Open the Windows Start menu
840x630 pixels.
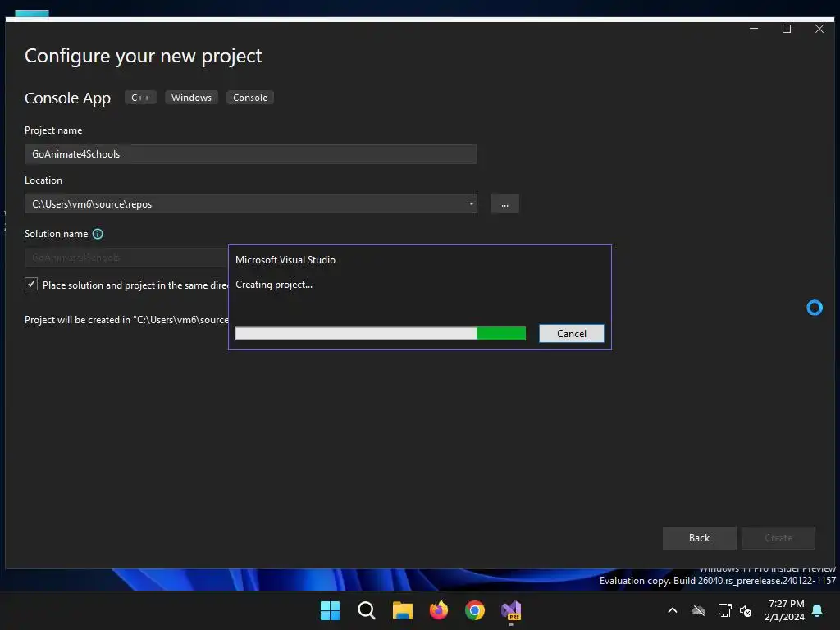point(330,610)
